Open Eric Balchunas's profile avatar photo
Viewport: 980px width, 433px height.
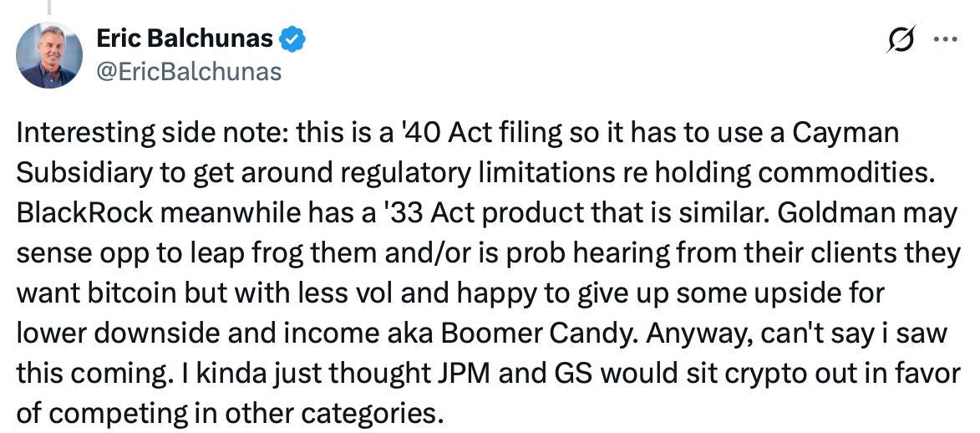49,54
